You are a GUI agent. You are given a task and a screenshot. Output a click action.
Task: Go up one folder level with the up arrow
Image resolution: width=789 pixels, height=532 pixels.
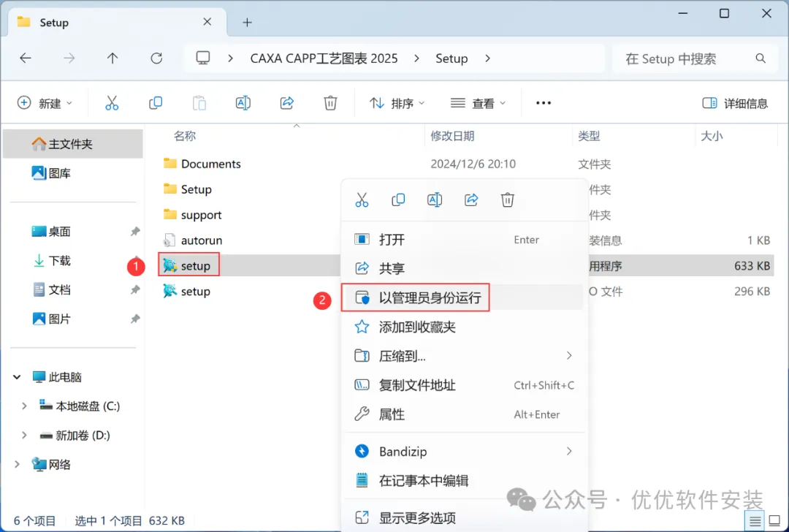click(113, 58)
